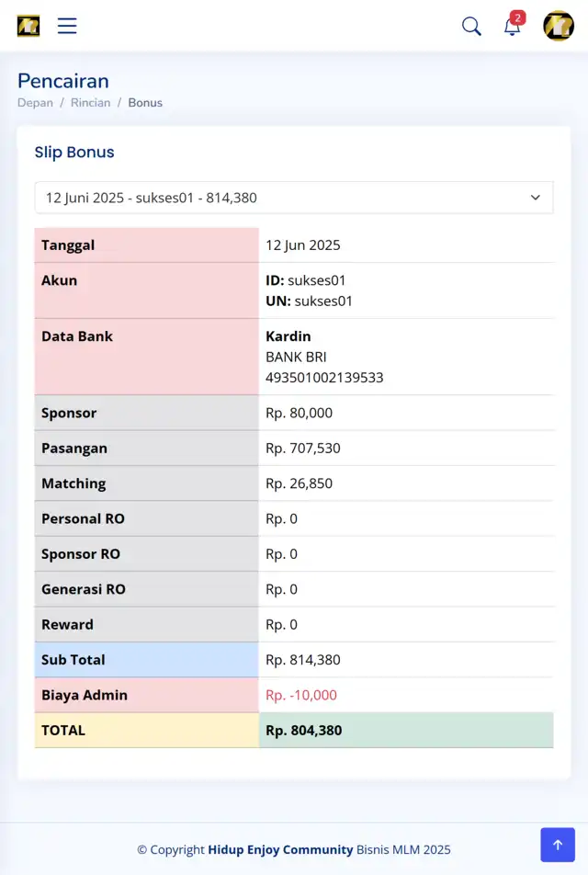Click the Data Bank row label
588x875 pixels.
click(77, 336)
